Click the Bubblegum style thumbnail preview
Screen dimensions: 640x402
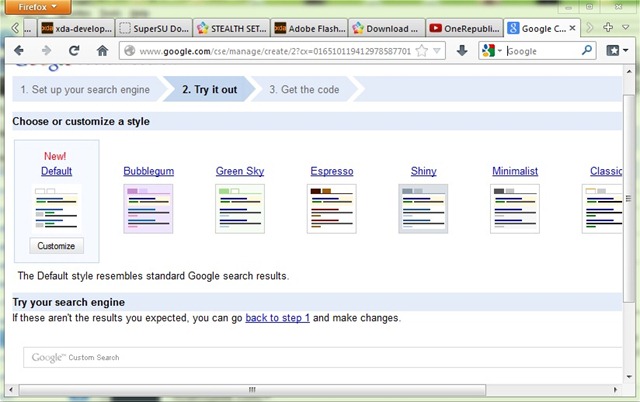click(148, 209)
